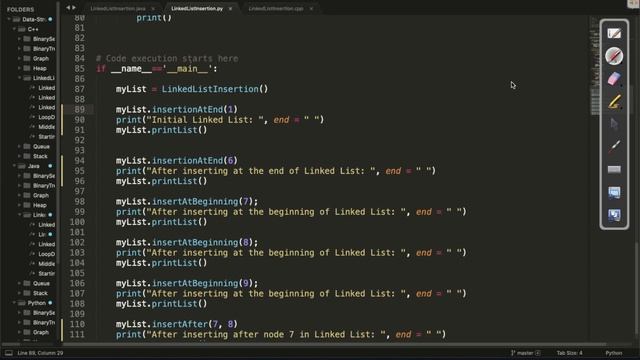Viewport: 640px width, 360px height.
Task: Select the LinkedListInsertion.py tab
Action: coord(197,9)
